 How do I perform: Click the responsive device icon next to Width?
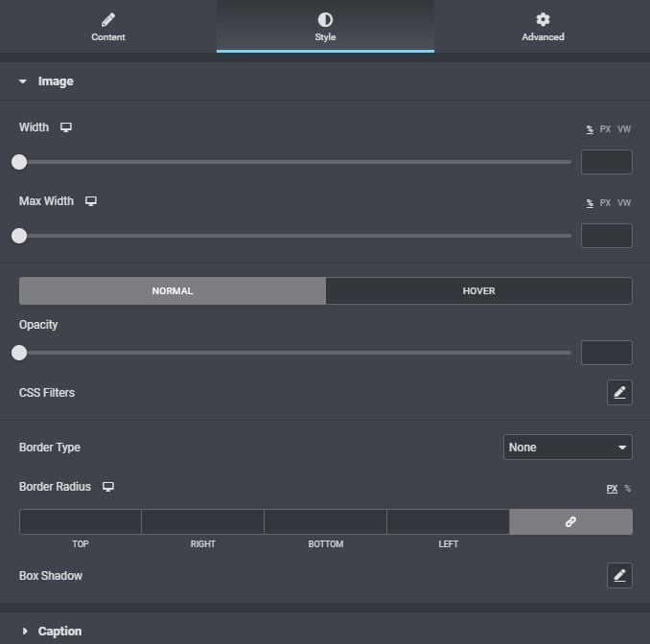(x=66, y=127)
